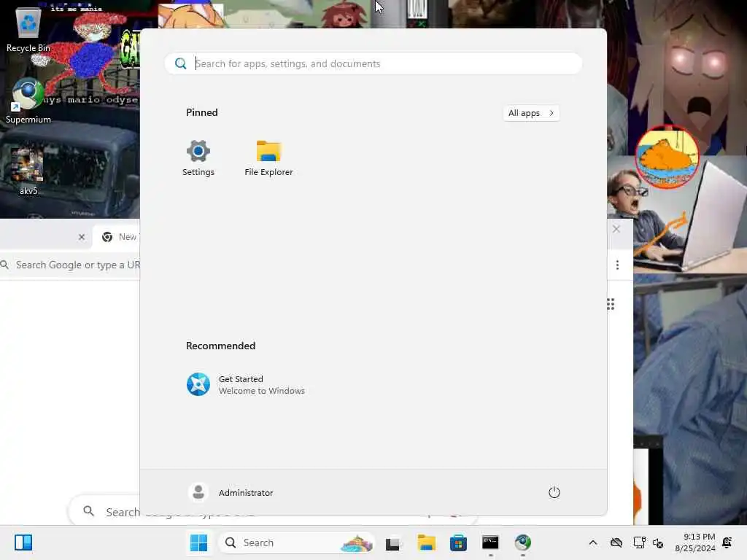
Task: Open File Explorer pinned app
Action: [x=268, y=158]
